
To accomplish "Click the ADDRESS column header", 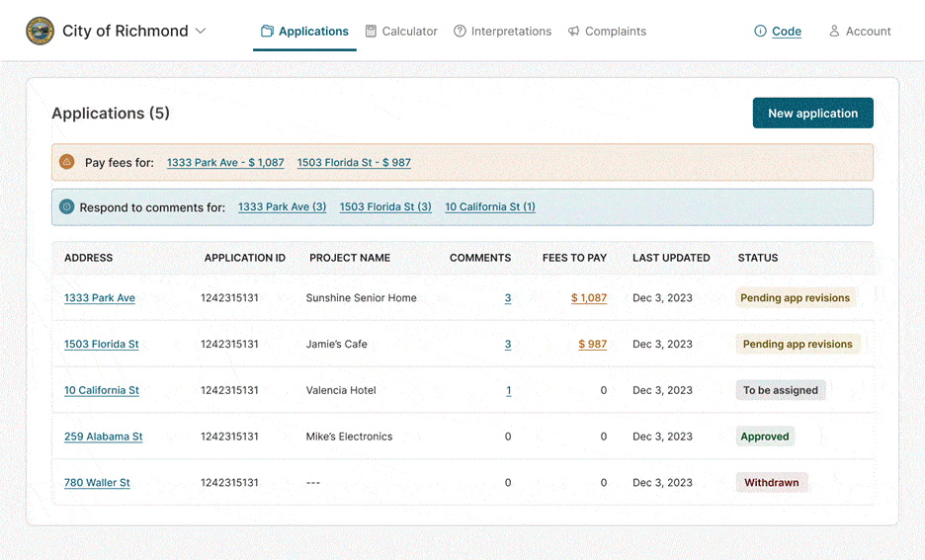I will coord(89,258).
